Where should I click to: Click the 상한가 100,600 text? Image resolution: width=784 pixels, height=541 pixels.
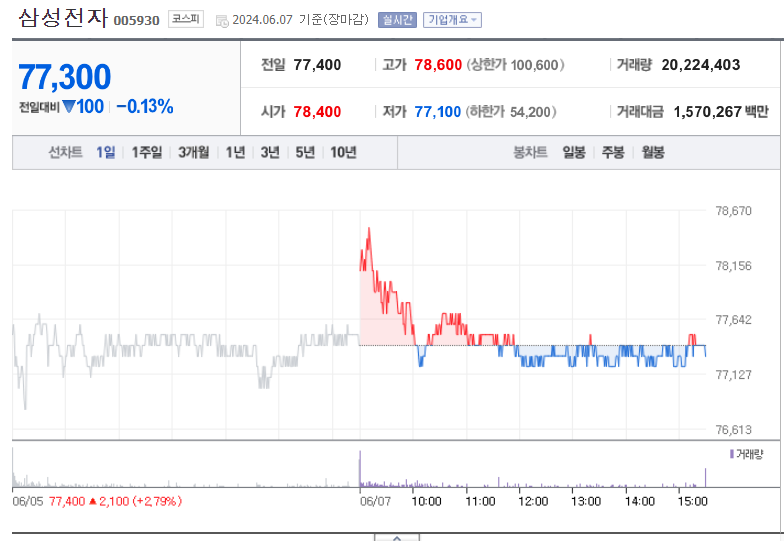tap(515, 65)
